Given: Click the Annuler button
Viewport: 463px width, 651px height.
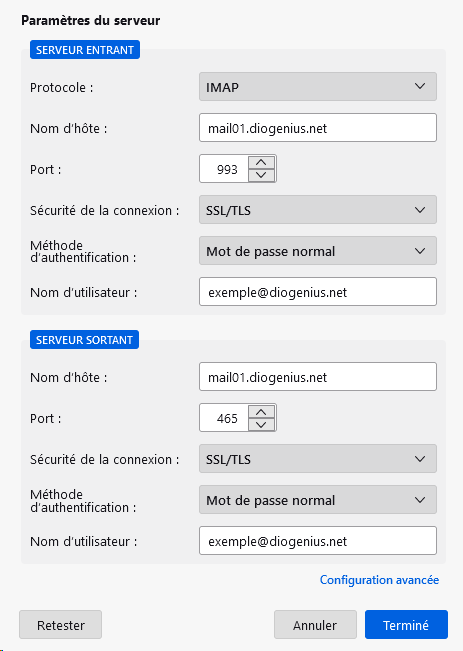Looking at the screenshot, I should click(315, 625).
